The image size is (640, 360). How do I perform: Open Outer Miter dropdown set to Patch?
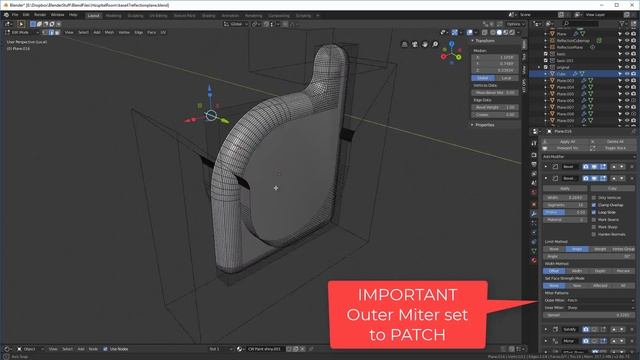point(601,300)
